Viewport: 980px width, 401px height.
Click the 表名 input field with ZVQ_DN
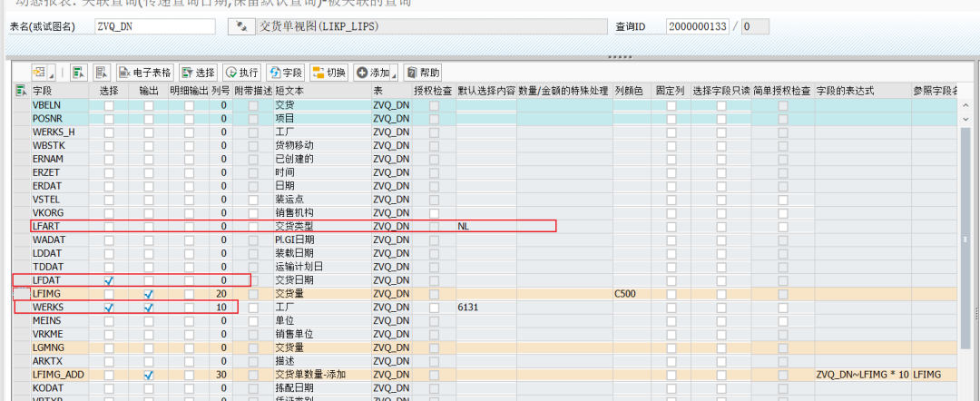[x=154, y=27]
